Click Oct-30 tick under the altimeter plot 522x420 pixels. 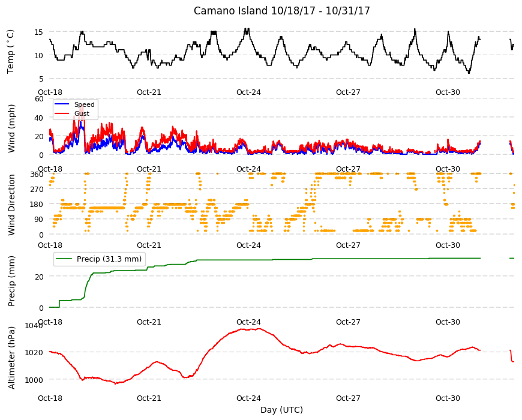pyautogui.click(x=448, y=398)
